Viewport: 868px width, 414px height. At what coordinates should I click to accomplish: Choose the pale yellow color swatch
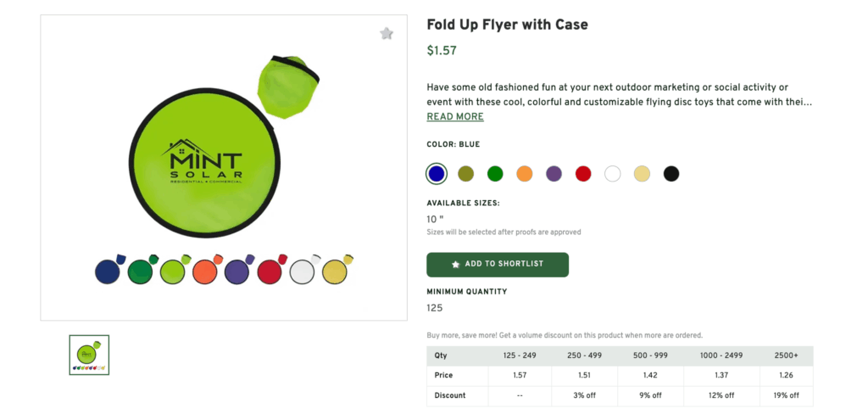click(x=642, y=174)
